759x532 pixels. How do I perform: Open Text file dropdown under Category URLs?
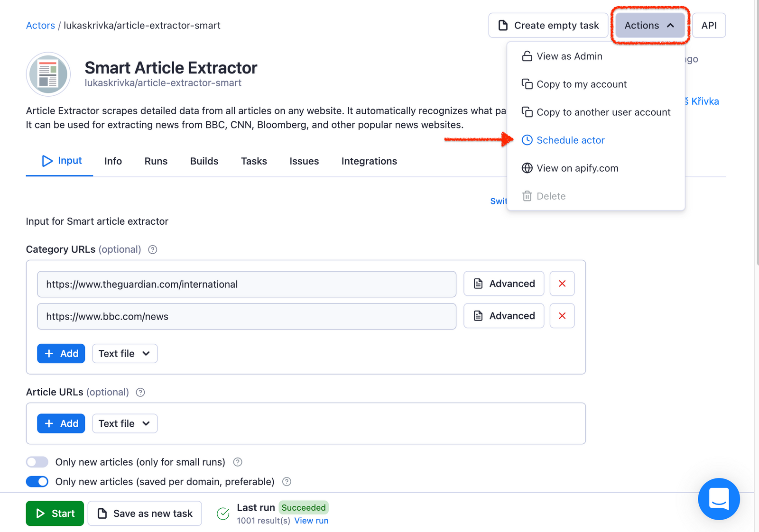[x=124, y=353]
